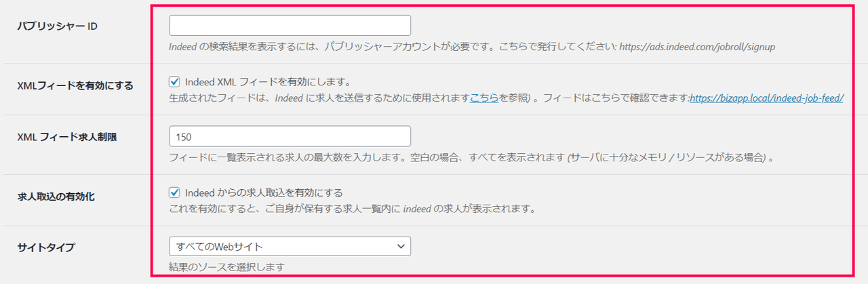
Task: Click the https://ads.indeed.com/jobroll/signup URL text
Action: [697, 47]
